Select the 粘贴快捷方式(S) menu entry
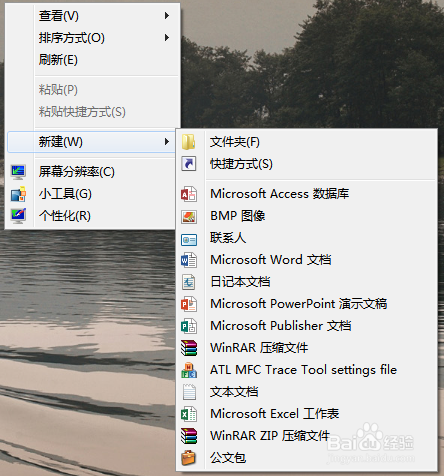This screenshot has height=476, width=444. 93,112
